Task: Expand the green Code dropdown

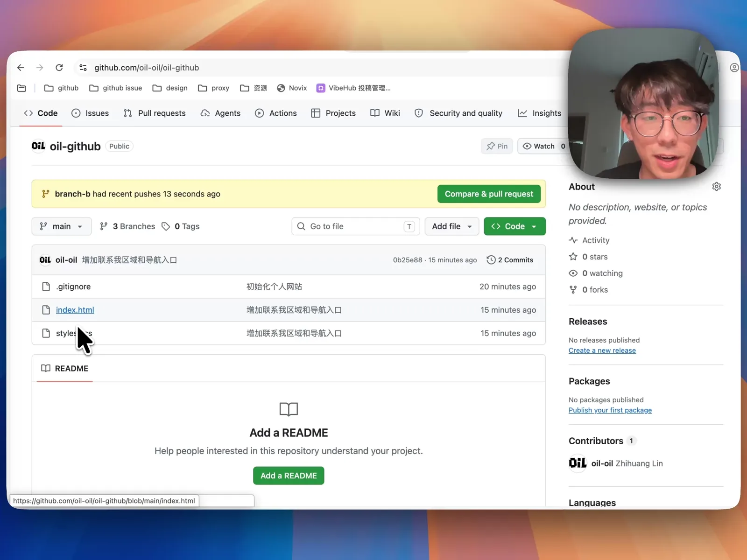Action: coord(514,226)
